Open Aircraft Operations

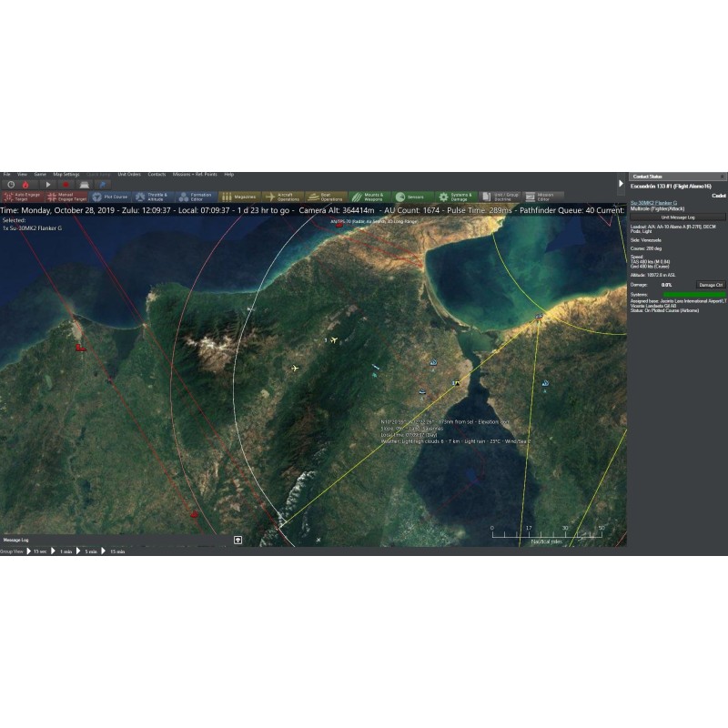click(x=283, y=196)
